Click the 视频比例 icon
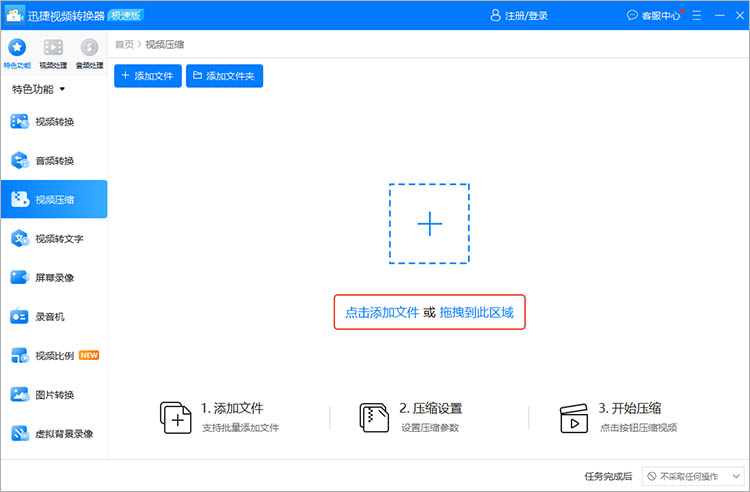Image resolution: width=750 pixels, height=492 pixels. pos(20,355)
